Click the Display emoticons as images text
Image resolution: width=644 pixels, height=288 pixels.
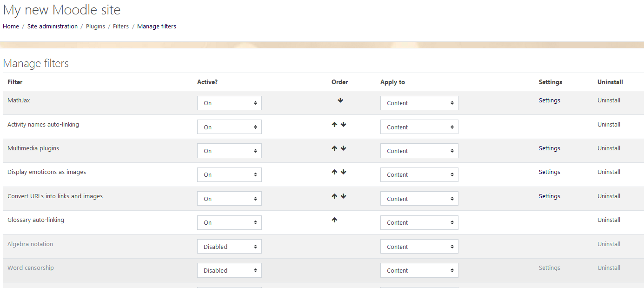46,172
